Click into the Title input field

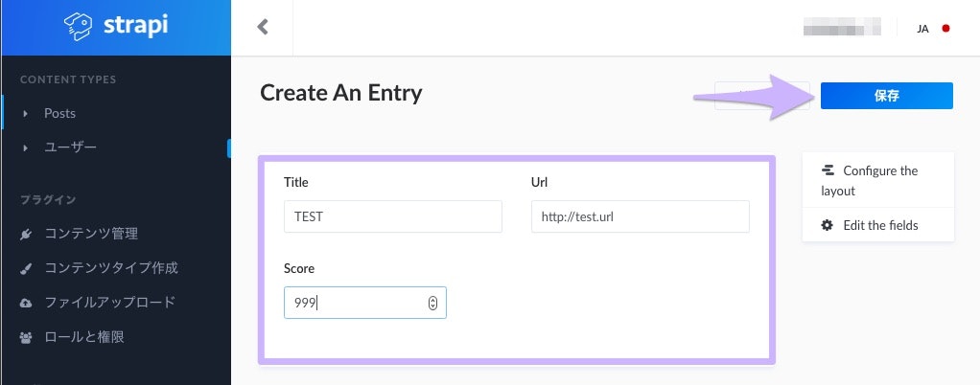(x=393, y=216)
